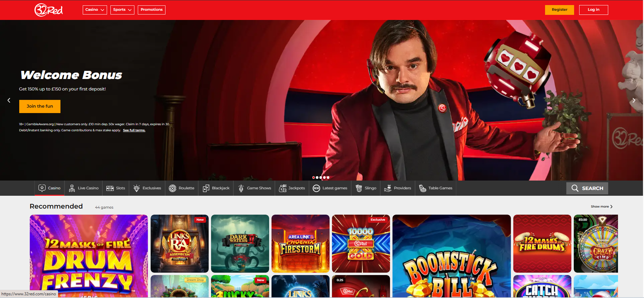This screenshot has height=298, width=644.
Task: Click the Log in button
Action: 594,10
